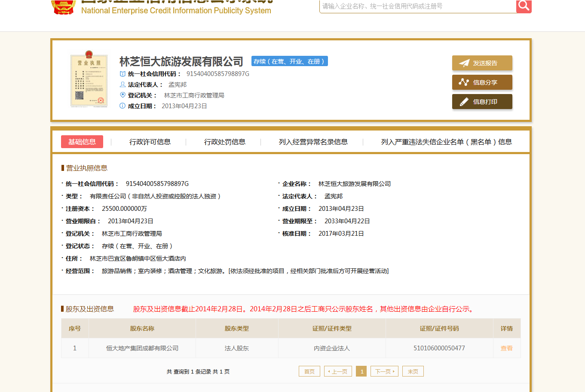This screenshot has width=585, height=392.
Task: Click the 发送报告 send report button
Action: [x=482, y=63]
